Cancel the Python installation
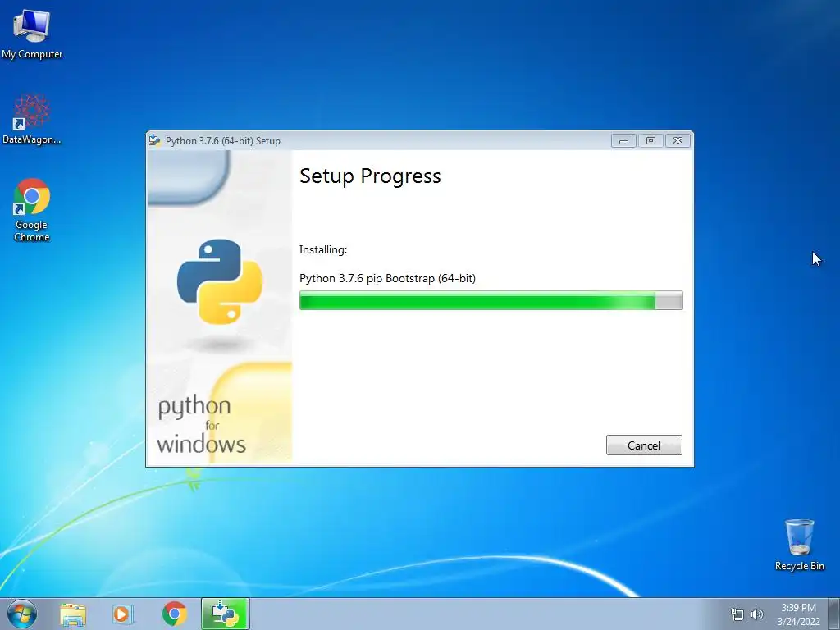The width and height of the screenshot is (840, 630). click(x=644, y=445)
